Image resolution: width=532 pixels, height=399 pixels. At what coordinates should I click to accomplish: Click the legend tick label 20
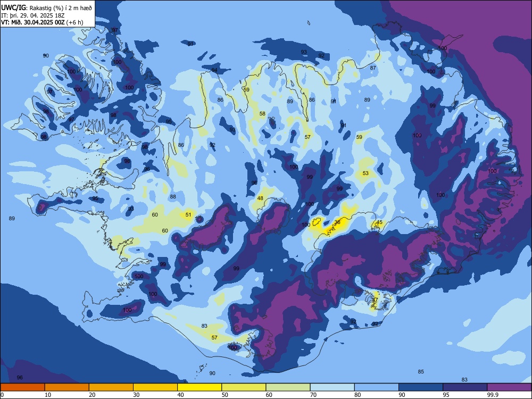coord(92,395)
